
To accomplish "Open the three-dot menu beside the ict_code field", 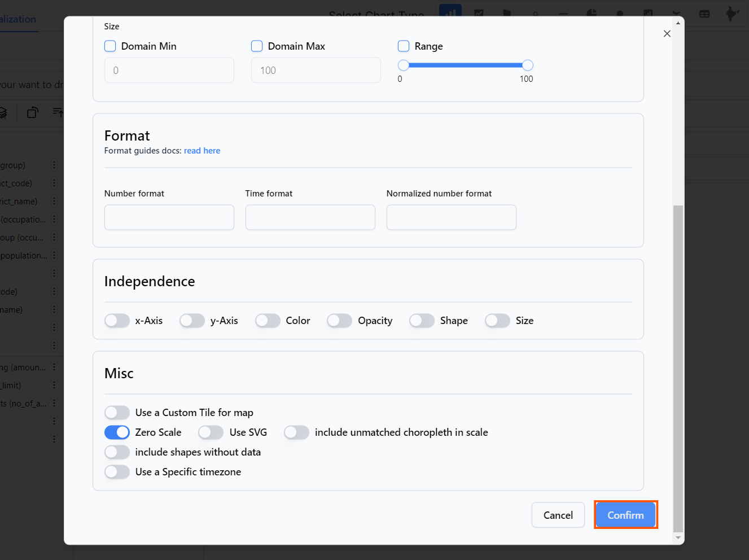I will point(54,183).
